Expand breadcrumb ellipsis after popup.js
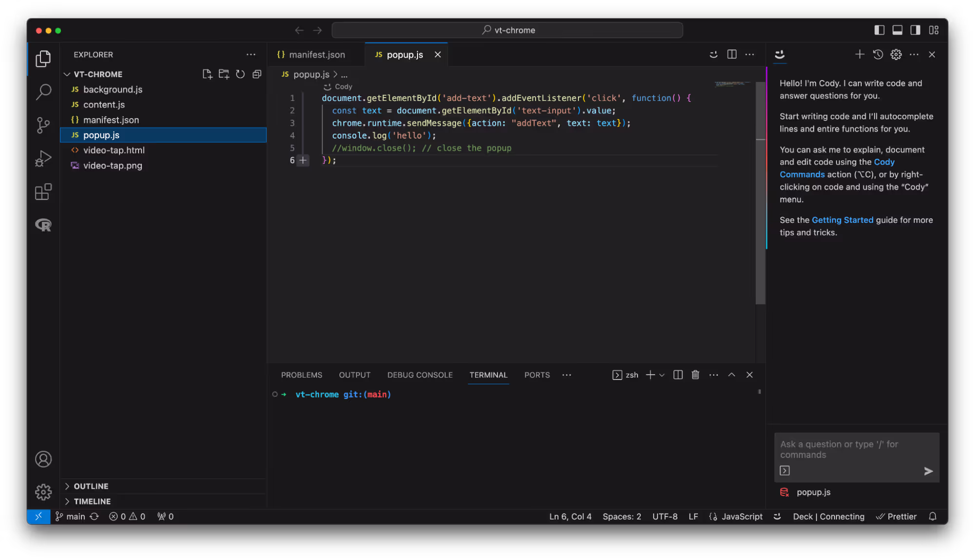Image resolution: width=975 pixels, height=560 pixels. coord(344,75)
